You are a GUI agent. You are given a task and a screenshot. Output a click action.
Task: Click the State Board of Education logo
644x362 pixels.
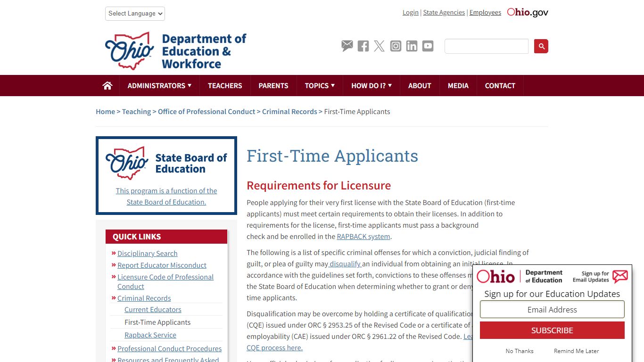point(166,163)
